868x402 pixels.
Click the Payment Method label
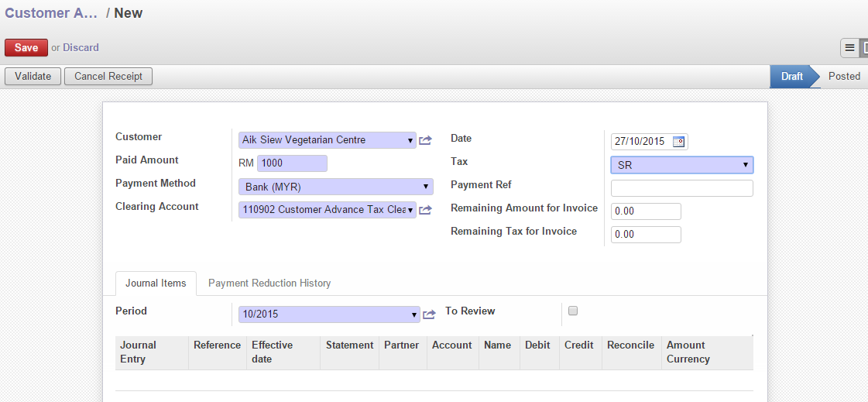tap(156, 184)
